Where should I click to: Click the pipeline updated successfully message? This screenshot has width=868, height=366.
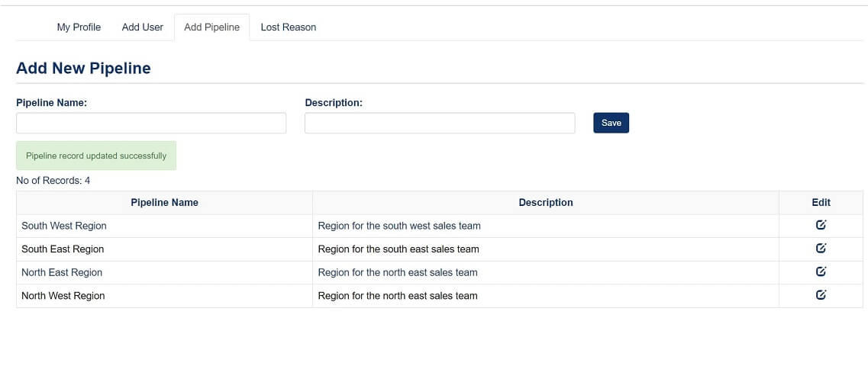point(96,156)
